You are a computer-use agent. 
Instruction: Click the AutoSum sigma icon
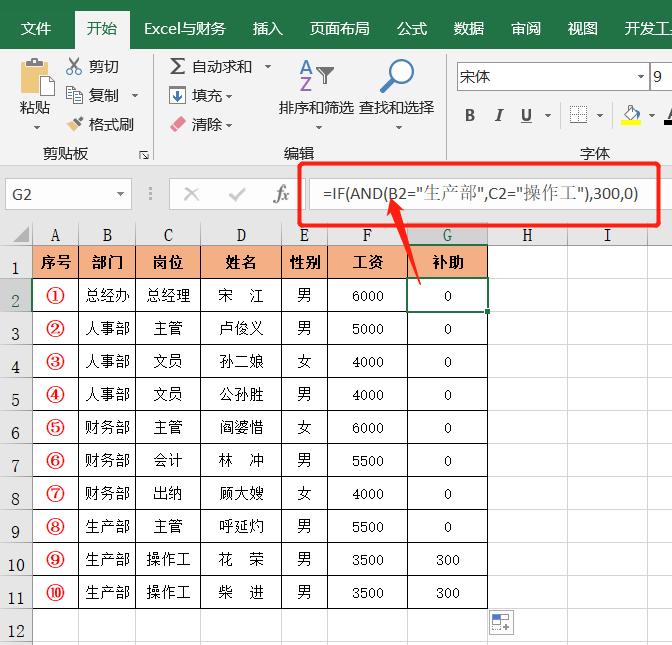pos(177,67)
